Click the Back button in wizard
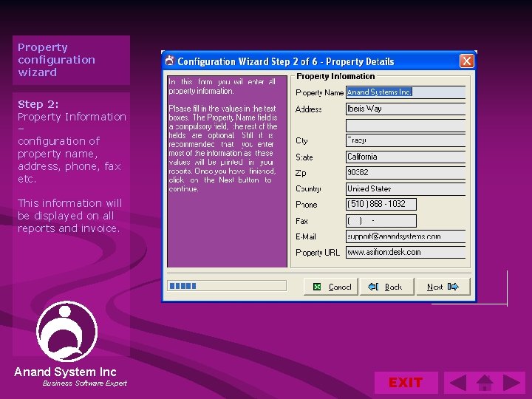532x399 pixels. (386, 287)
